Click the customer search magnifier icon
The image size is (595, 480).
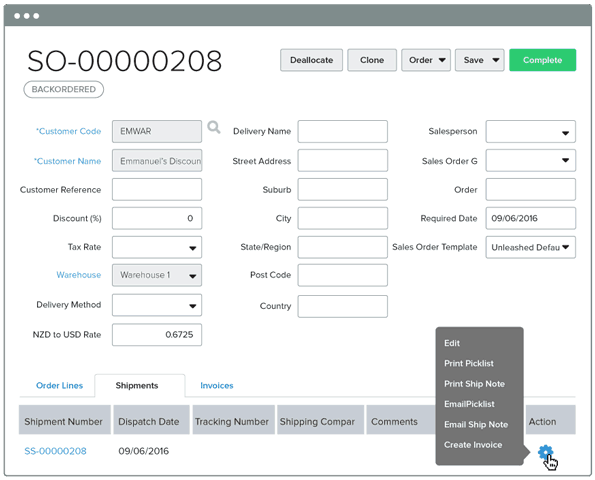(214, 127)
